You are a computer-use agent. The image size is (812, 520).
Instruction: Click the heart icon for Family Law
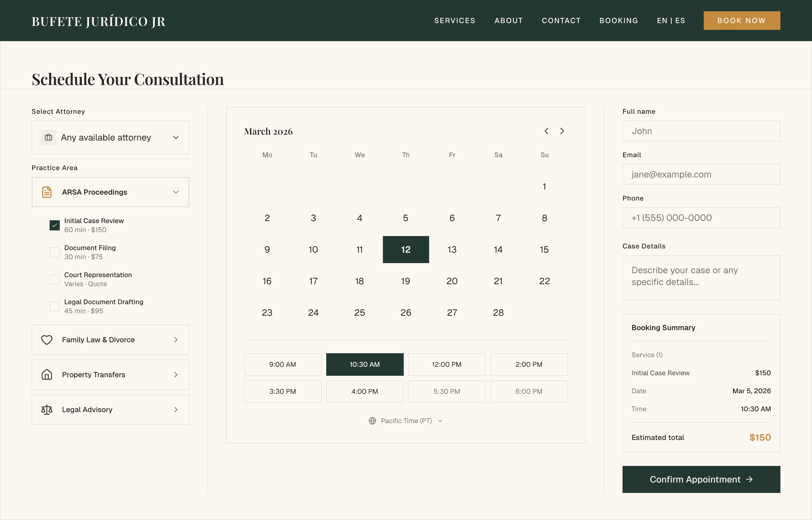pos(47,340)
